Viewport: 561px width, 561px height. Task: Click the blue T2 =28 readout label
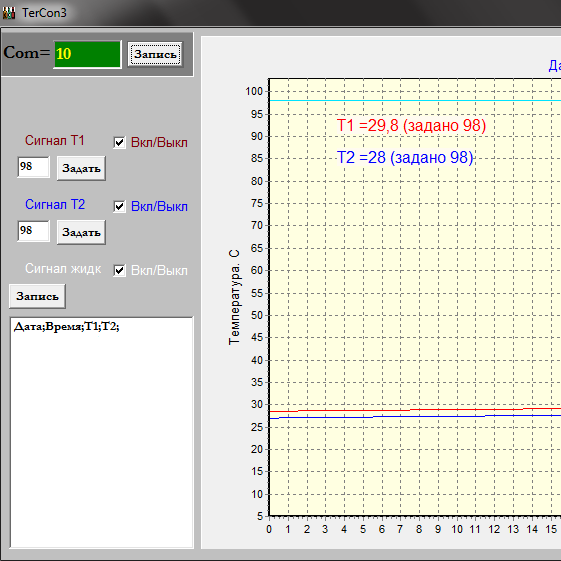pos(405,157)
